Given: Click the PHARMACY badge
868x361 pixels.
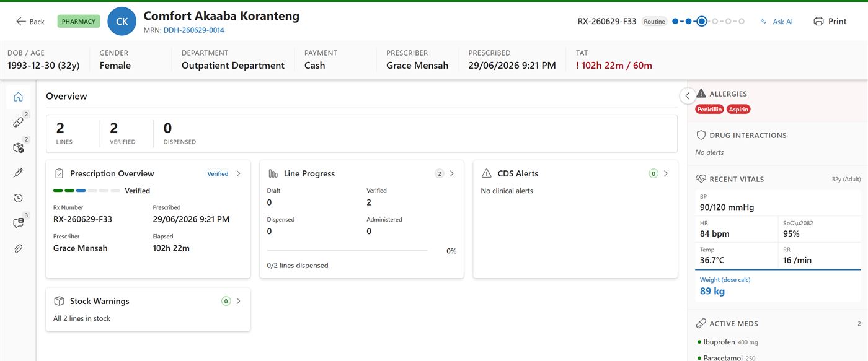Looking at the screenshot, I should pyautogui.click(x=79, y=21).
